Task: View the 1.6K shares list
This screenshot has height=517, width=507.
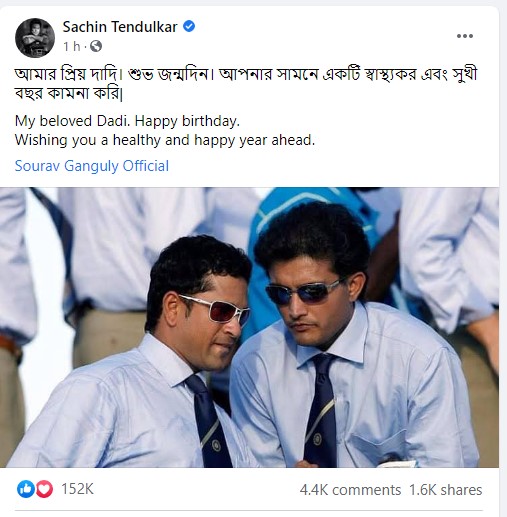Action: click(x=446, y=490)
